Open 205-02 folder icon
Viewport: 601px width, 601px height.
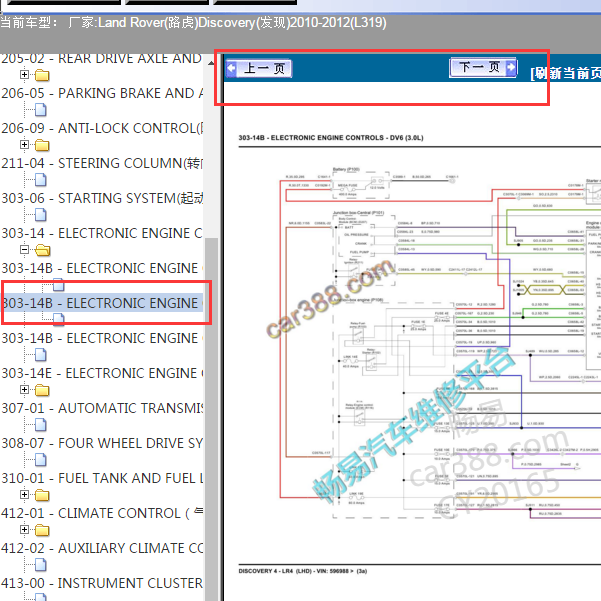[42, 75]
